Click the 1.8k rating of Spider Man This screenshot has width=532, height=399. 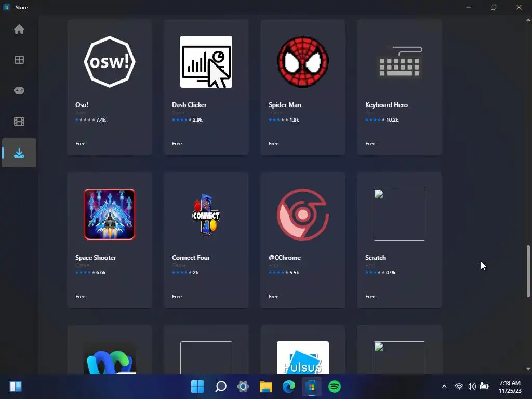(284, 120)
